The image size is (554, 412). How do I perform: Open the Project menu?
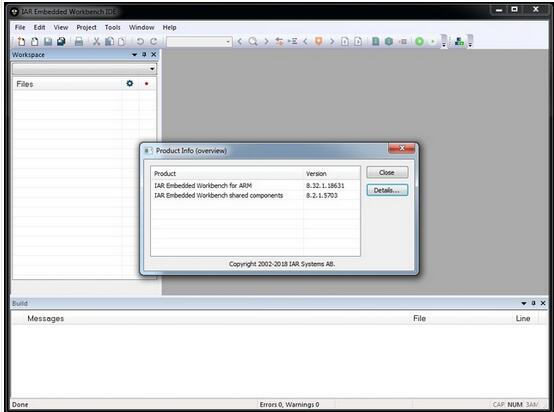point(86,27)
